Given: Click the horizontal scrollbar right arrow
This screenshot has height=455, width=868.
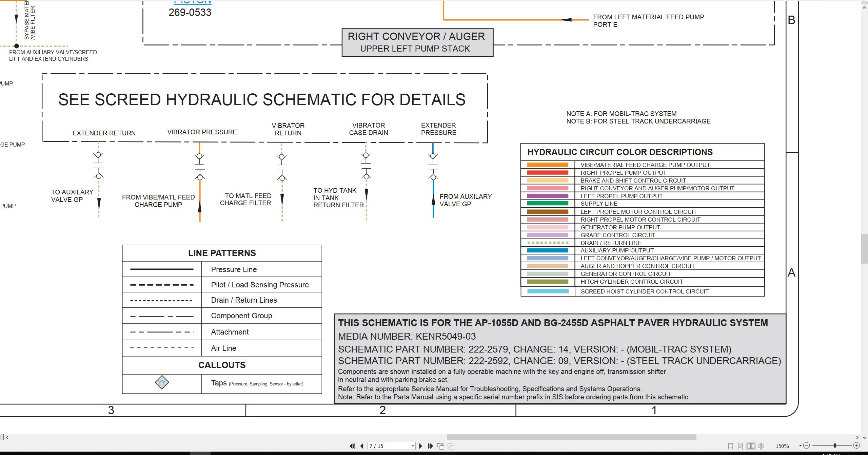Looking at the screenshot, I should pyautogui.click(x=857, y=437).
